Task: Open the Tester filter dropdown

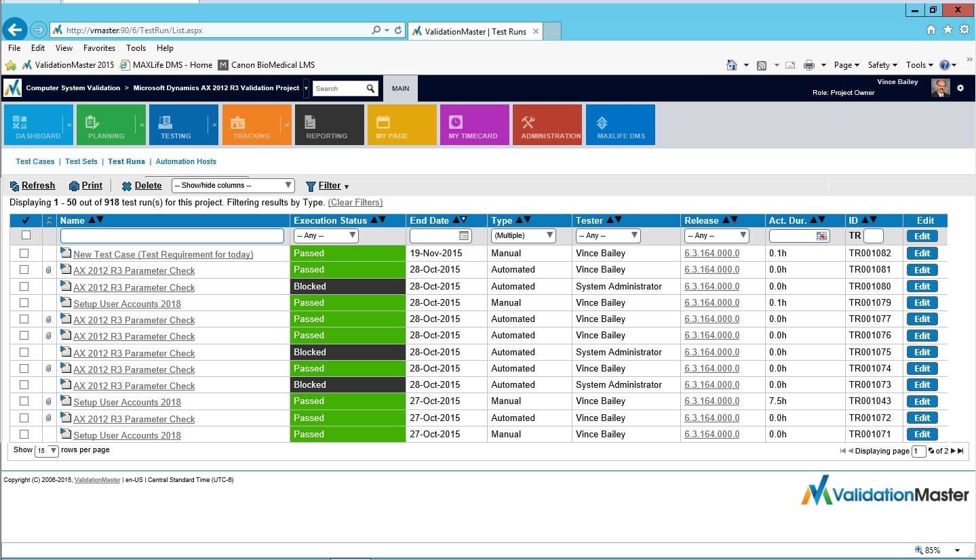Action: [608, 235]
